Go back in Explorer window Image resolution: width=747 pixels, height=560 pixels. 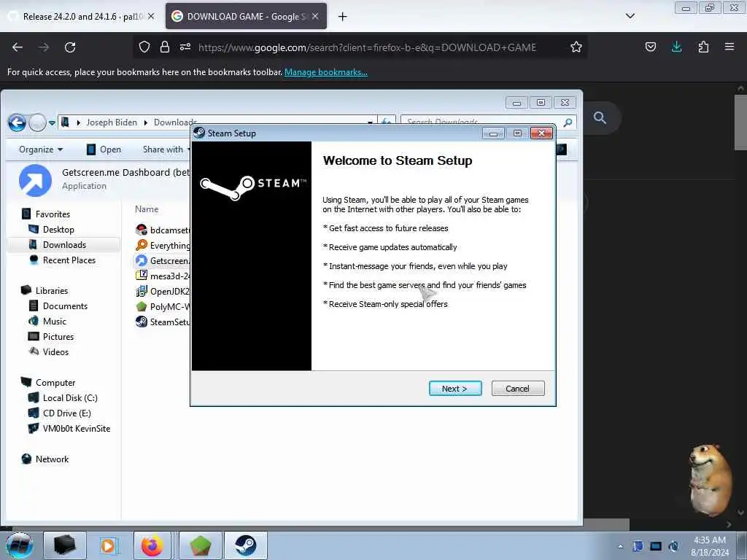[18, 122]
